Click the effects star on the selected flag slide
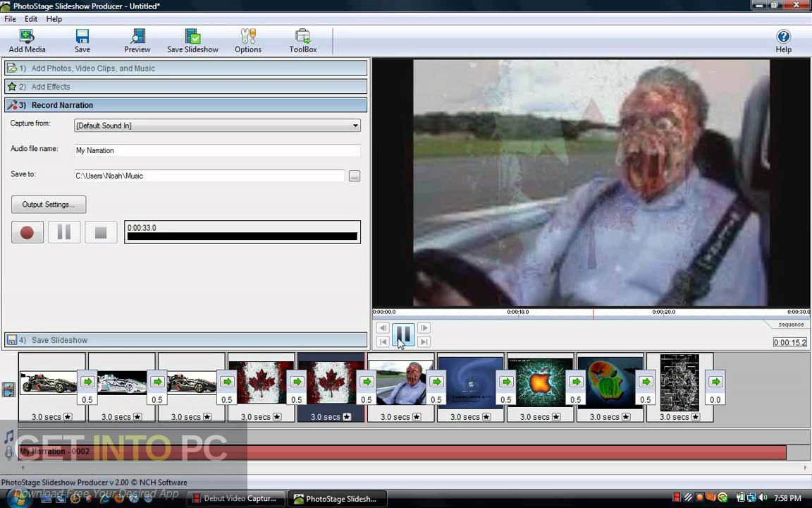 [x=347, y=417]
